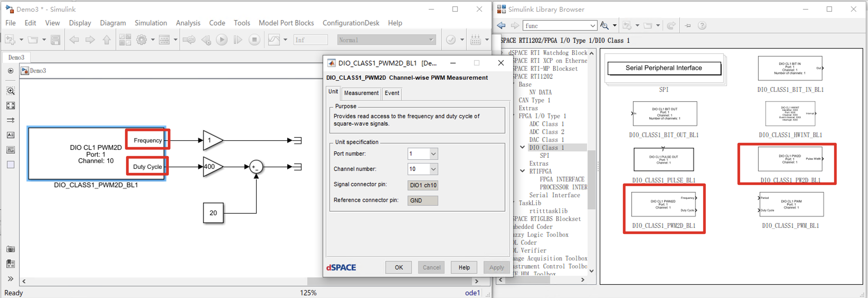This screenshot has height=298, width=868.
Task: Click the Run simulation play button
Action: pyautogui.click(x=222, y=40)
